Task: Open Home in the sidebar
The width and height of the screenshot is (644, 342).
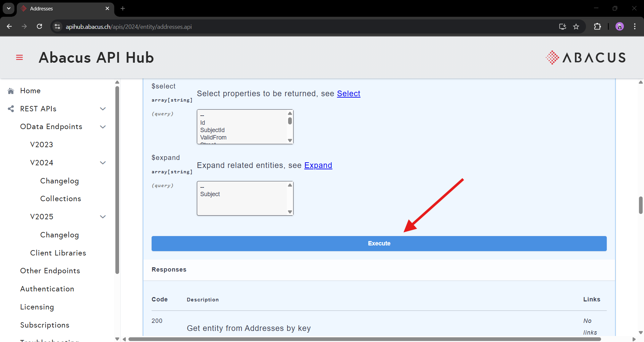Action: pos(30,91)
